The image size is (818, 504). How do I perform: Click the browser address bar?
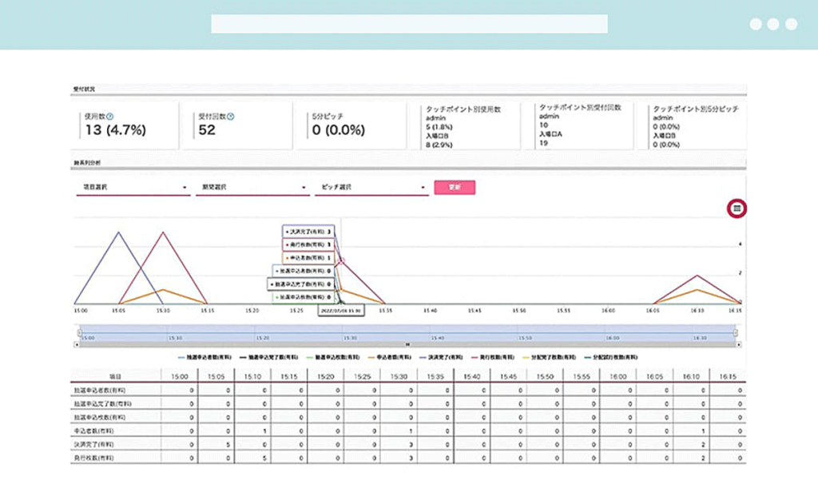(409, 24)
